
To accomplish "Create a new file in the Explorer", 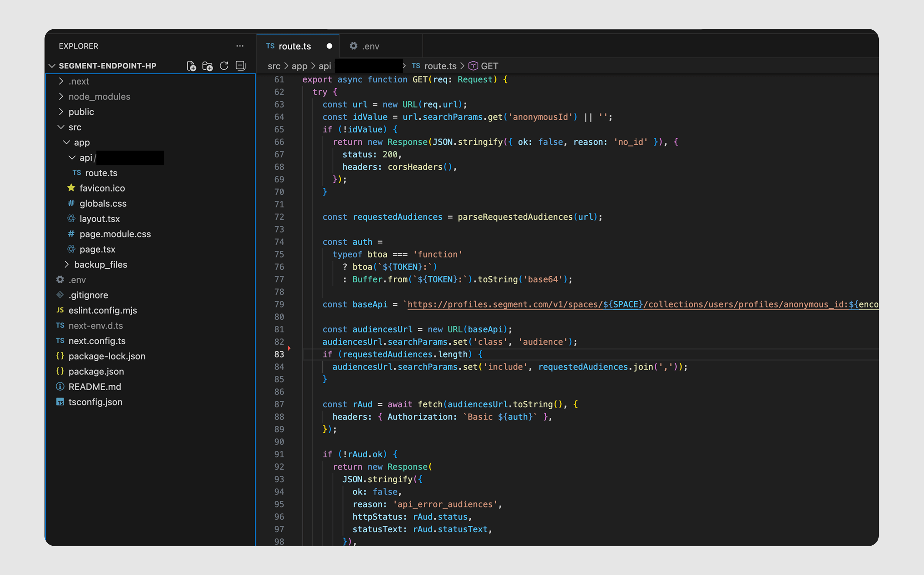I will (192, 65).
